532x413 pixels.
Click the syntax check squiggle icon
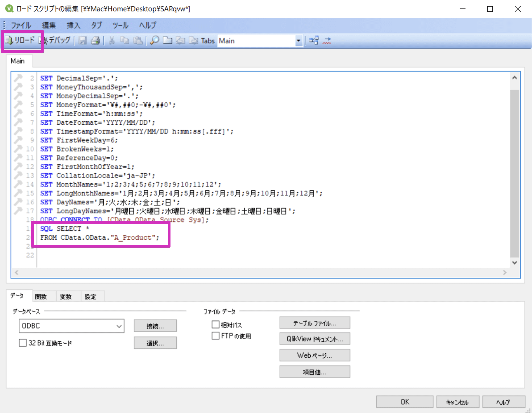(327, 40)
